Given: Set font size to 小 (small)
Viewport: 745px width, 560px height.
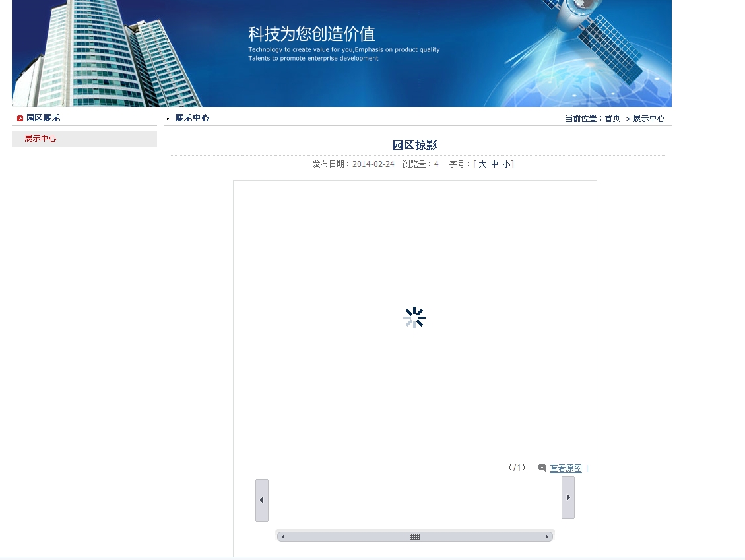Looking at the screenshot, I should pos(506,164).
